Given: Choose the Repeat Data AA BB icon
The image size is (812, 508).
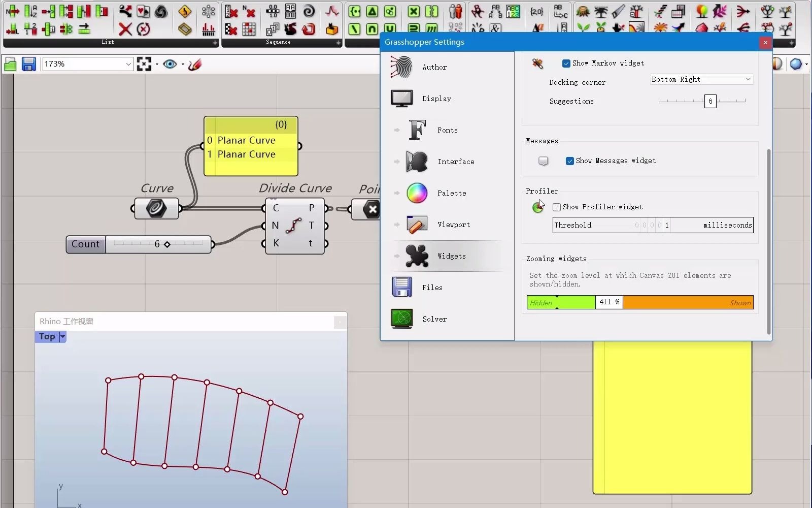Looking at the screenshot, I should pos(290,11).
